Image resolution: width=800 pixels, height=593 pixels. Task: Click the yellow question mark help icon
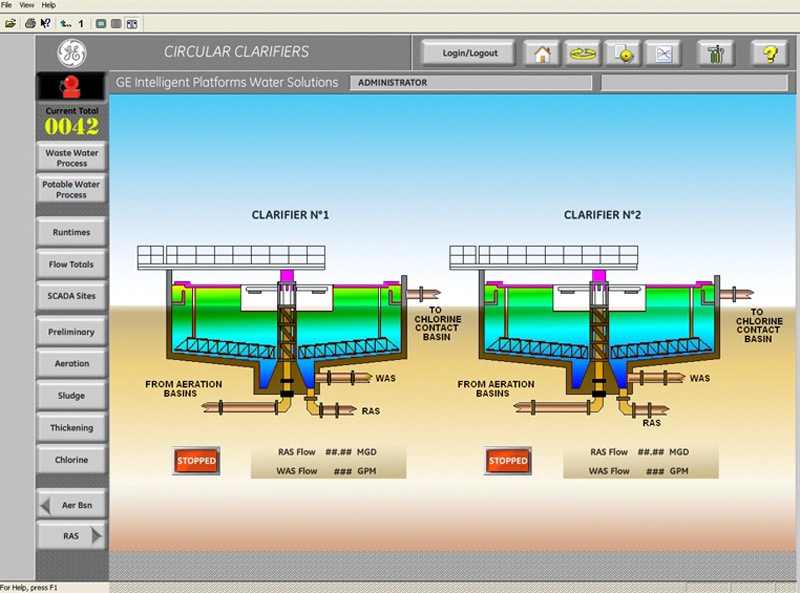pos(769,53)
